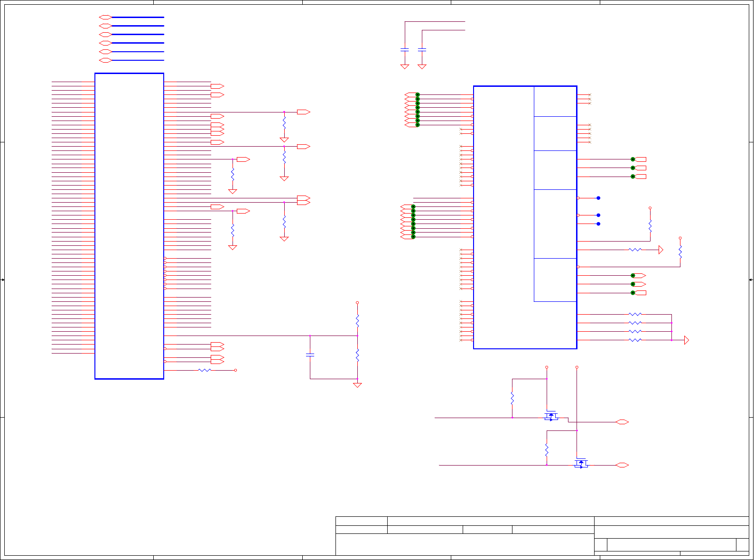Select the bottommost bus port in the six-port stack
This screenshot has height=560, width=754.
click(105, 60)
